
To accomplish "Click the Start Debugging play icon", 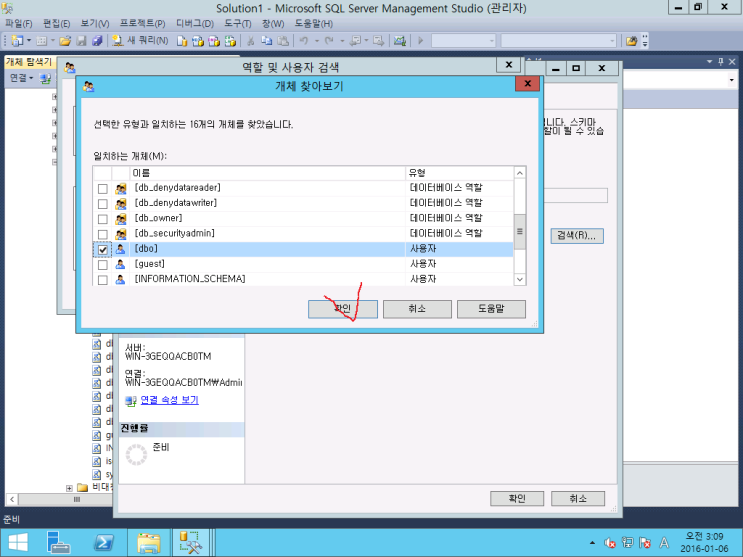I will tap(420, 41).
